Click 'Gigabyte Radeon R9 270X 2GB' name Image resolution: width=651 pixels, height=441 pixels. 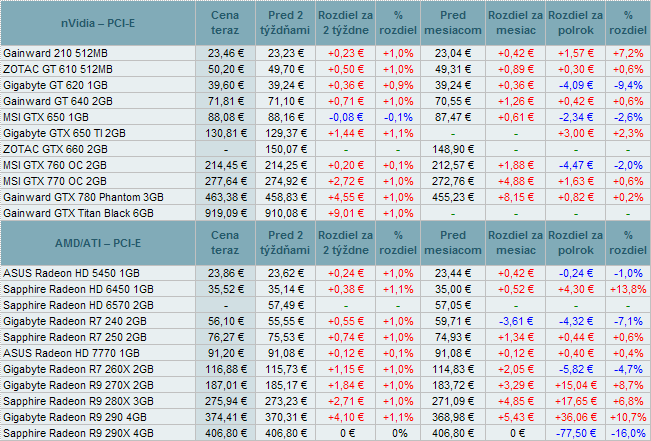tap(78, 385)
